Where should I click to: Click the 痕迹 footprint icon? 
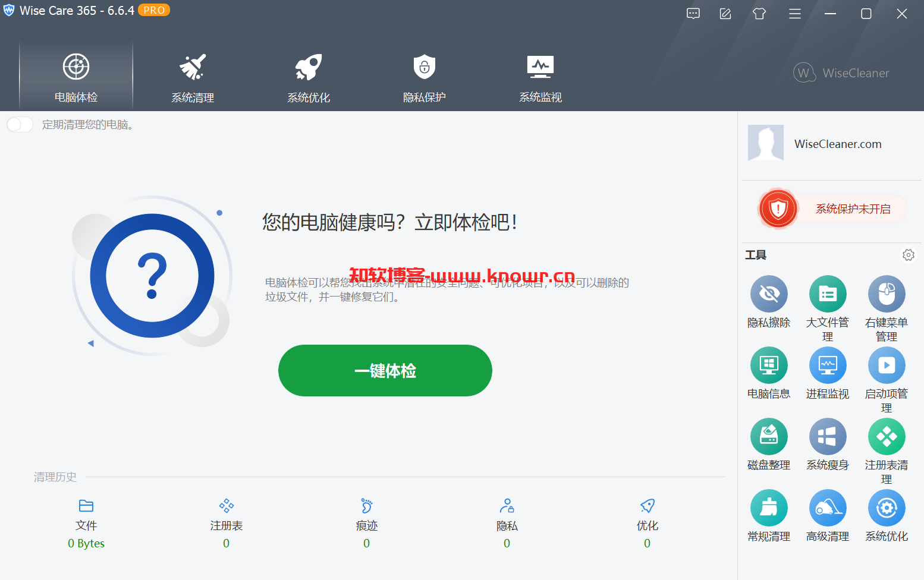click(x=367, y=506)
